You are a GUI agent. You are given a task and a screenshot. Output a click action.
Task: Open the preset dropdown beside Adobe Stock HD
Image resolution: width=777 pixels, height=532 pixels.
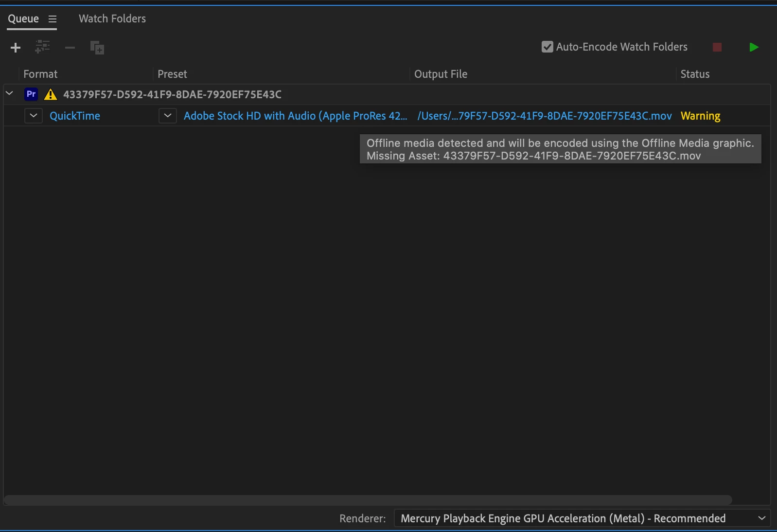168,116
